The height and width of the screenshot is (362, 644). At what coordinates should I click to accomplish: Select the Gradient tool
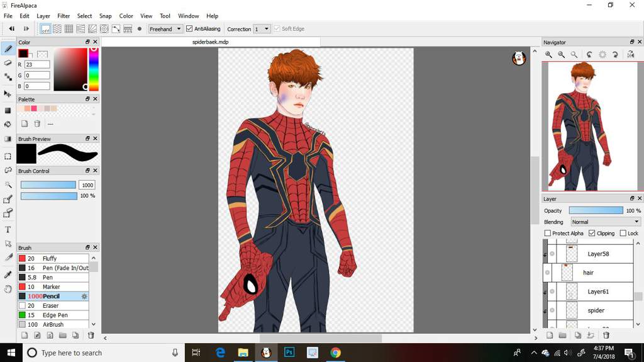[8, 139]
